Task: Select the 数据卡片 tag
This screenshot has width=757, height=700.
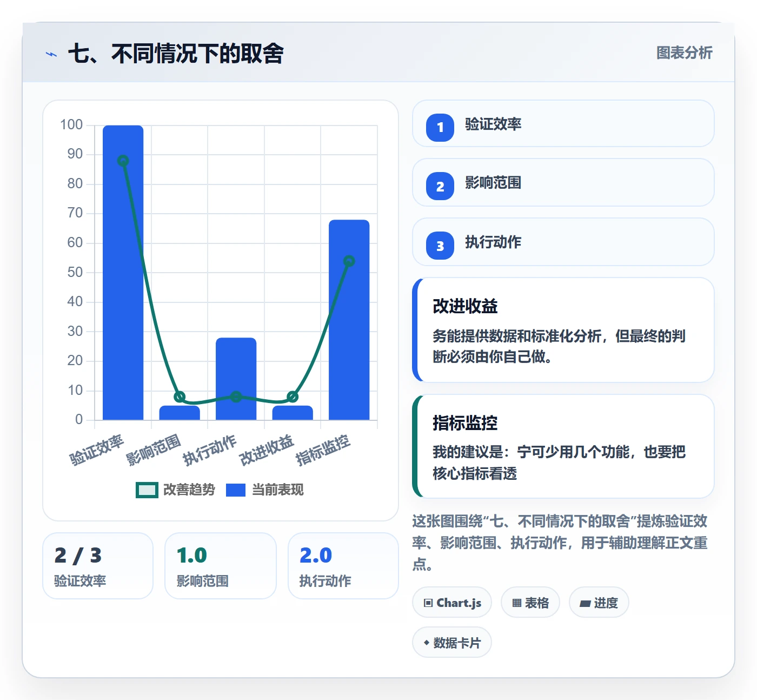Action: pyautogui.click(x=452, y=642)
